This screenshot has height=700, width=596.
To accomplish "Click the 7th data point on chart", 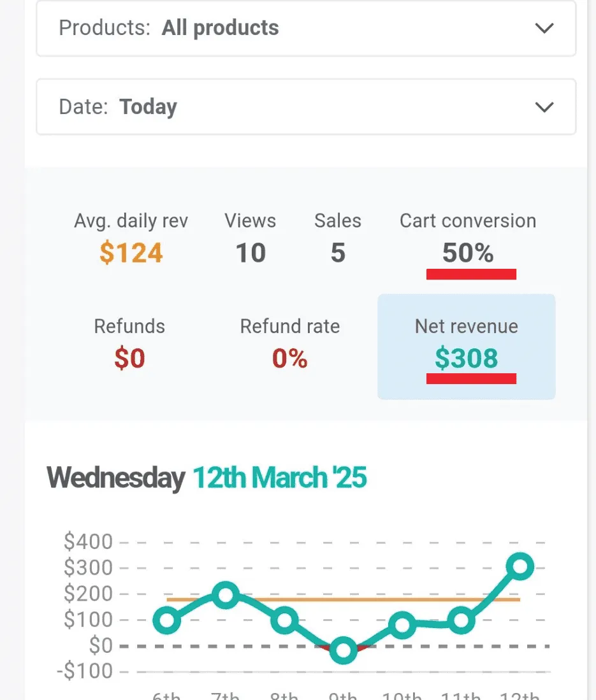I will pos(225,595).
